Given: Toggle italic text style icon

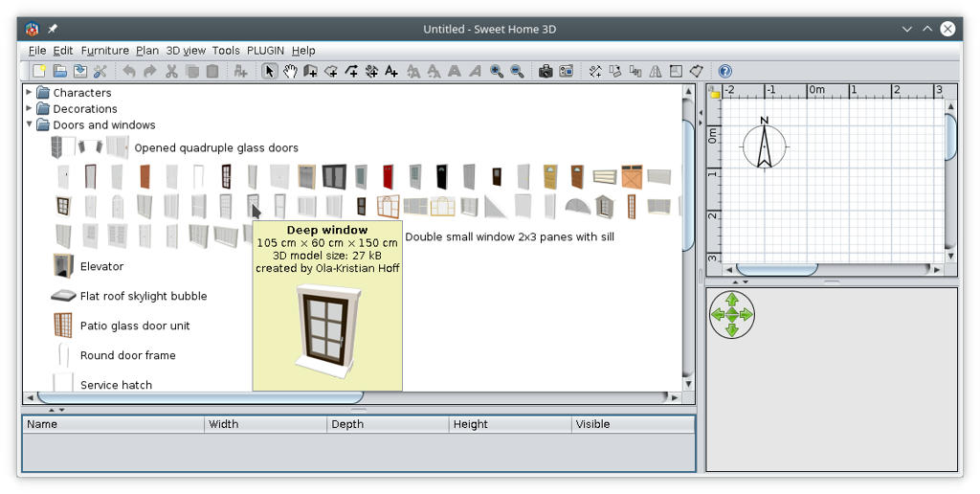Looking at the screenshot, I should (x=475, y=71).
